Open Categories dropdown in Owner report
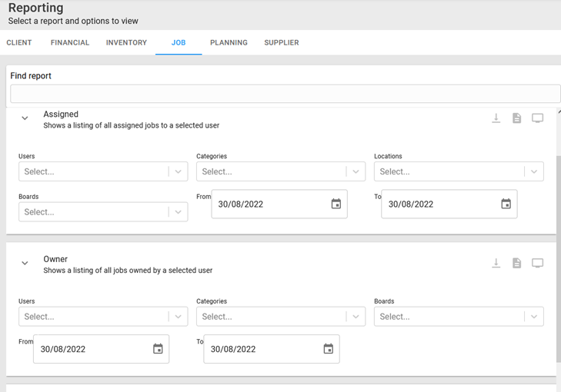The width and height of the screenshot is (561, 392). pos(281,317)
